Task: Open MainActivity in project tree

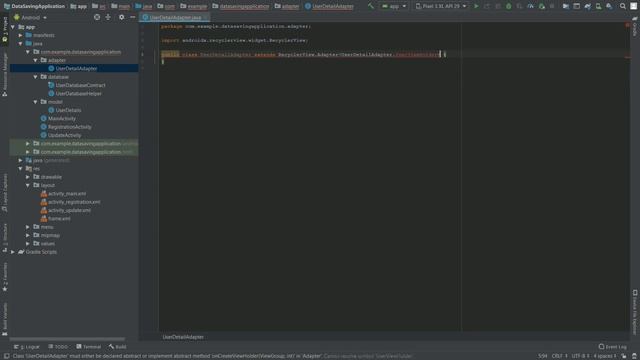Action: coord(62,118)
